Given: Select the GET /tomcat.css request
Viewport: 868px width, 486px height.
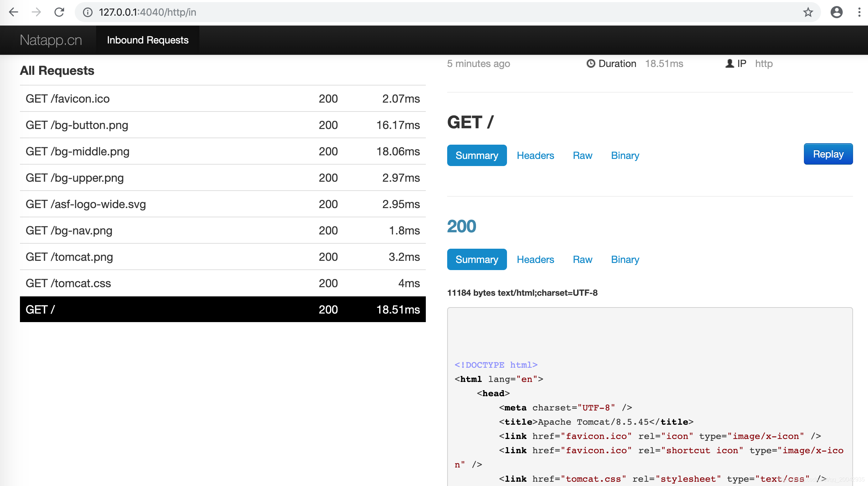Looking at the screenshot, I should click(x=223, y=283).
